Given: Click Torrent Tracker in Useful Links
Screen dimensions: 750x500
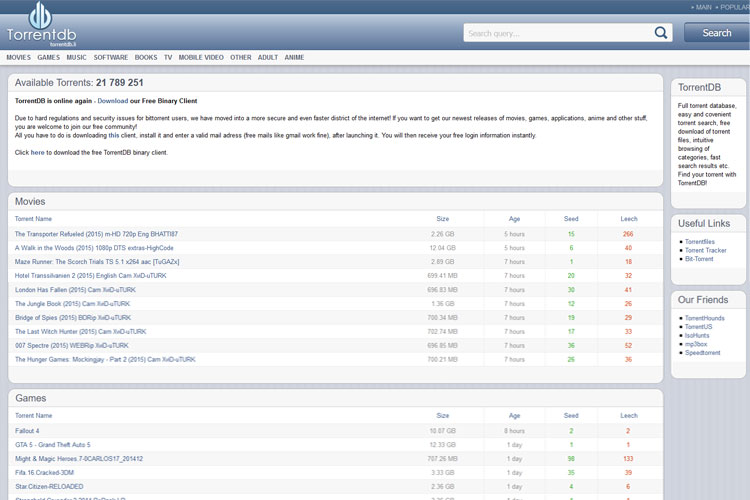Looking at the screenshot, I should point(706,250).
